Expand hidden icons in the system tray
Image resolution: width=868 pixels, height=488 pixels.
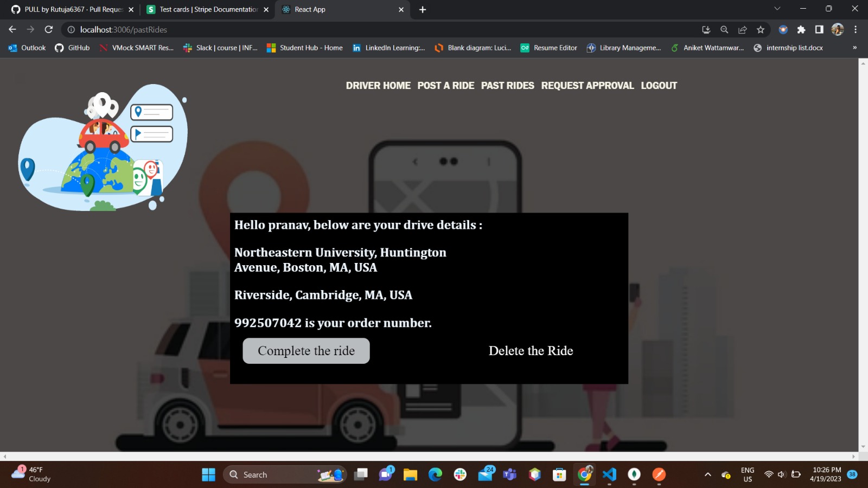point(707,474)
